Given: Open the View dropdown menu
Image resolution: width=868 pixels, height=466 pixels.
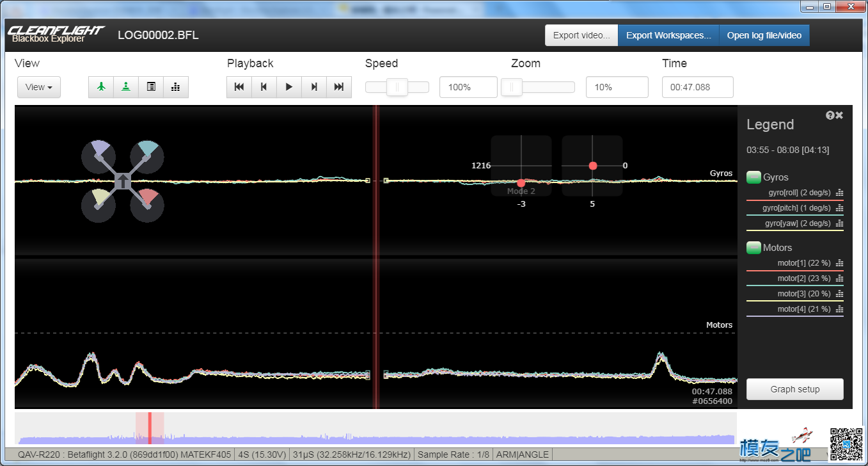Looking at the screenshot, I should [x=39, y=87].
